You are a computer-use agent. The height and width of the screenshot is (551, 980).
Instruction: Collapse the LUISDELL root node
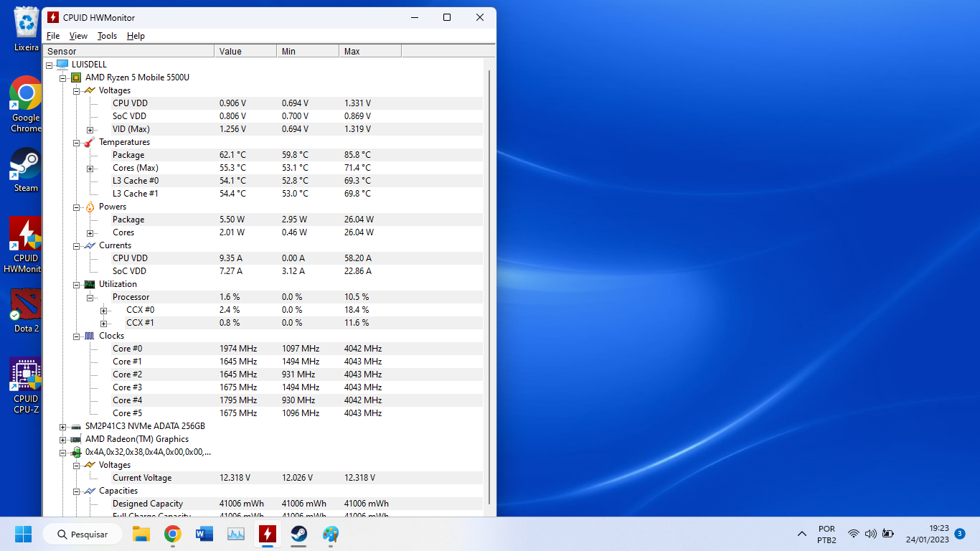tap(50, 65)
